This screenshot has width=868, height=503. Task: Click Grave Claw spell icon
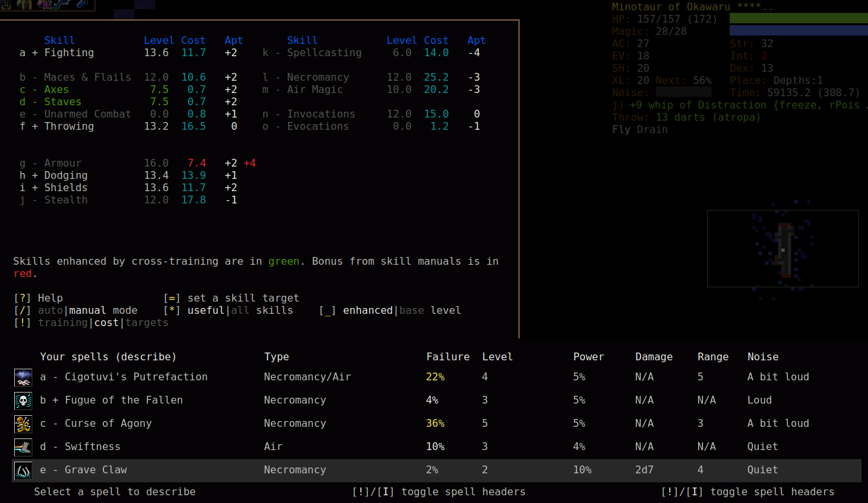point(23,470)
